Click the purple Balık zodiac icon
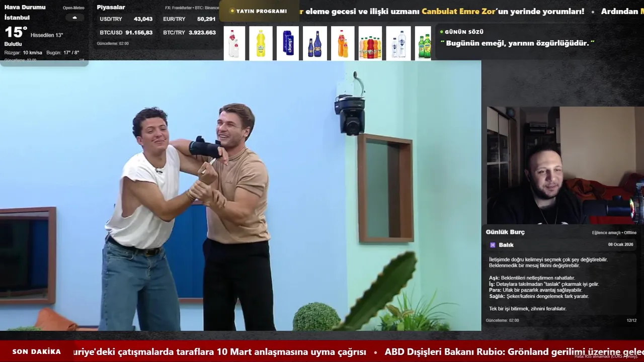644x362 pixels. (x=493, y=245)
